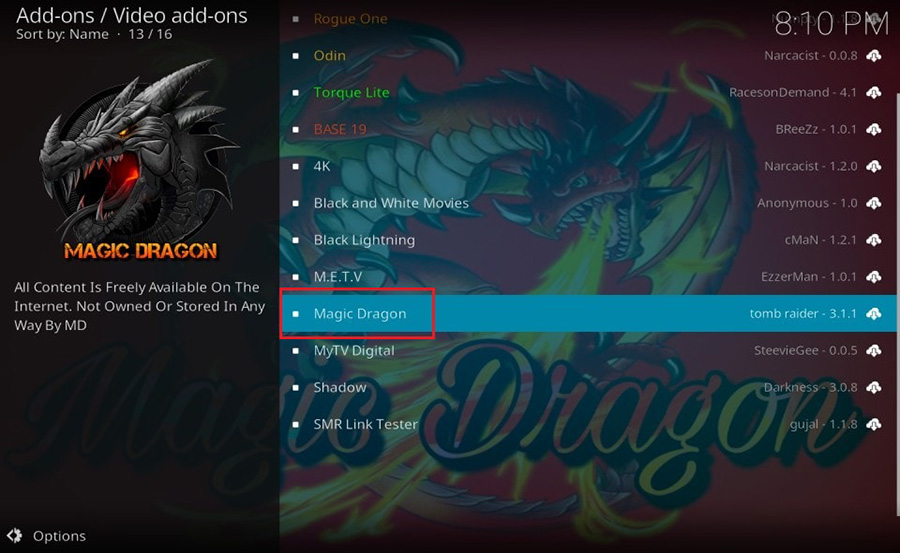
Task: Click the vertical scrollbar on the right
Action: click(x=898, y=304)
